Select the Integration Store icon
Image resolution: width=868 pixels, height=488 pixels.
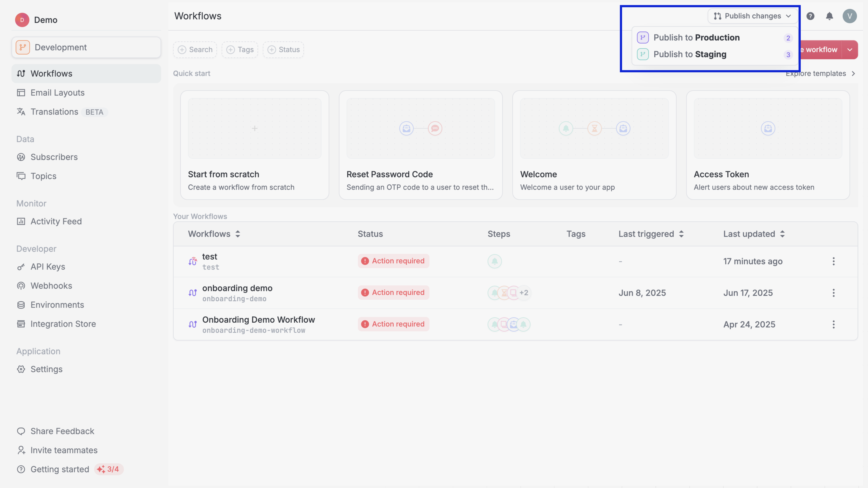coord(21,324)
